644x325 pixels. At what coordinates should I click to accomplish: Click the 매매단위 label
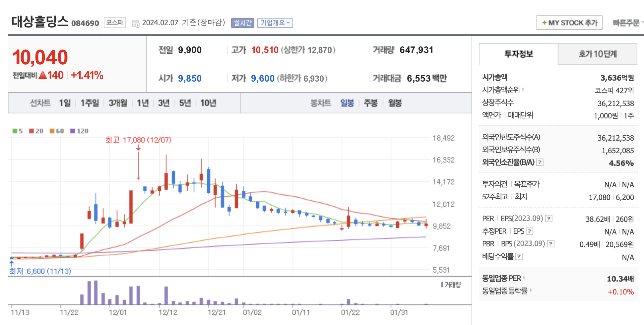click(521, 115)
